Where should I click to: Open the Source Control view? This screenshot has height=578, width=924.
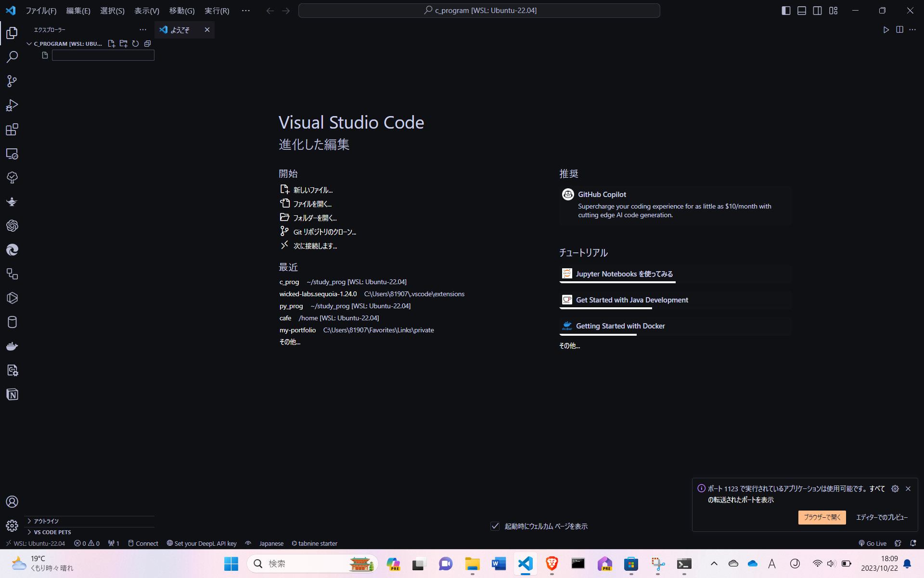point(12,81)
